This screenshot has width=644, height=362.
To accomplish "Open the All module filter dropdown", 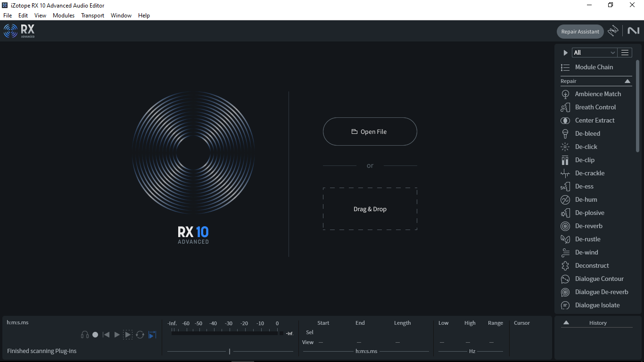I will [x=594, y=53].
